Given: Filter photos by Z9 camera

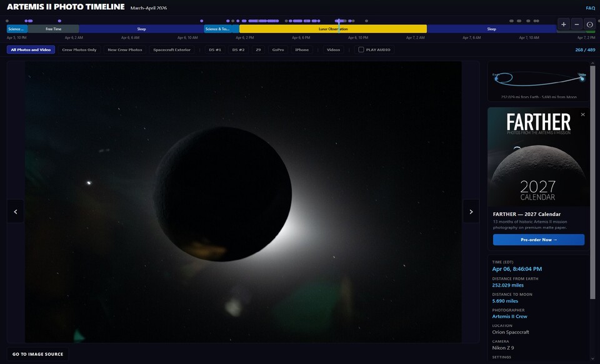Looking at the screenshot, I should click(258, 50).
